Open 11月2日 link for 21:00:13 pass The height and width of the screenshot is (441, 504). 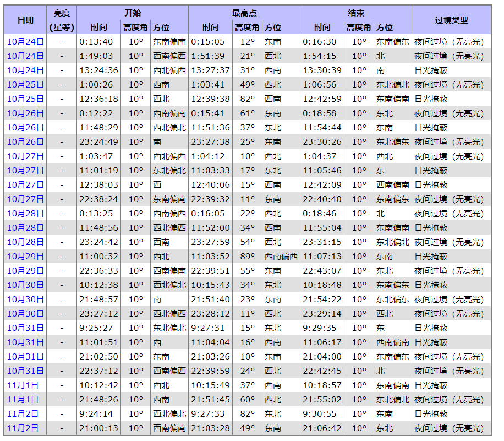pyautogui.click(x=23, y=428)
